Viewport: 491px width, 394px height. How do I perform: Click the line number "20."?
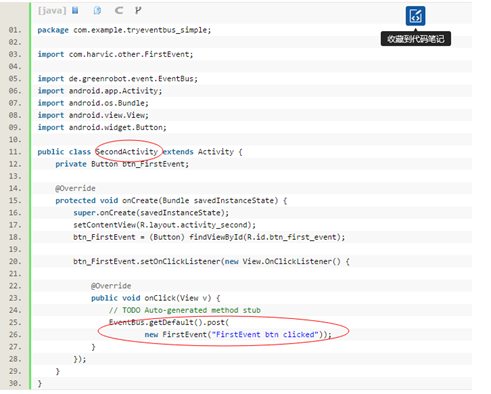click(15, 262)
